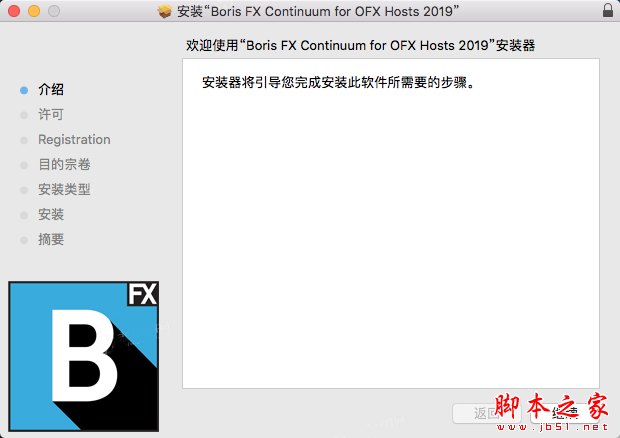Image resolution: width=620 pixels, height=438 pixels.
Task: Click the gray bullet beside 摘要
Action: (x=24, y=240)
